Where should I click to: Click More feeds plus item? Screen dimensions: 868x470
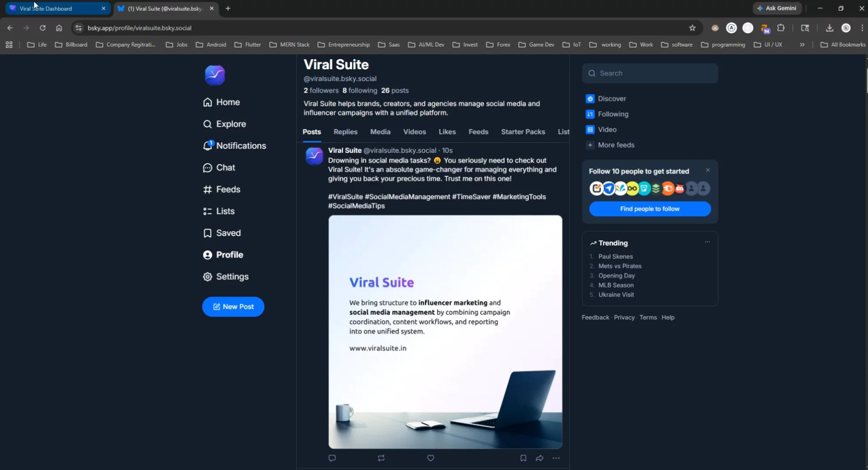pos(610,145)
